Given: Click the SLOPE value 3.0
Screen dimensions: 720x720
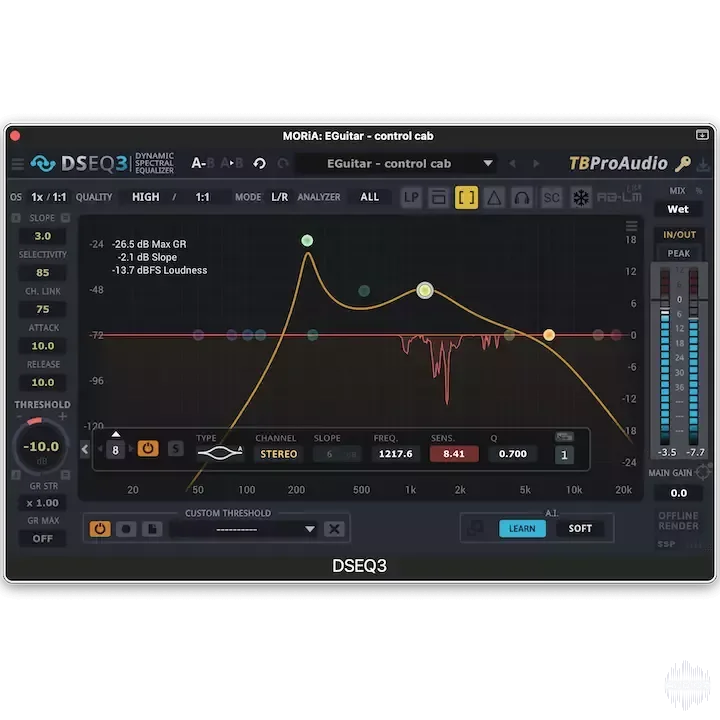Looking at the screenshot, I should click(x=42, y=236).
